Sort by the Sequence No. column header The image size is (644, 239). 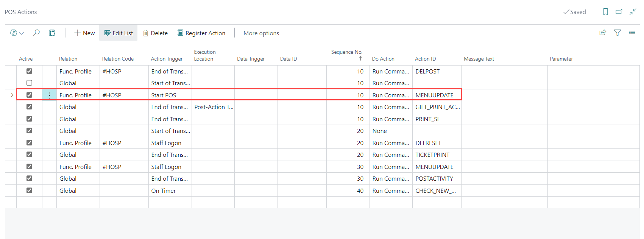click(x=346, y=52)
